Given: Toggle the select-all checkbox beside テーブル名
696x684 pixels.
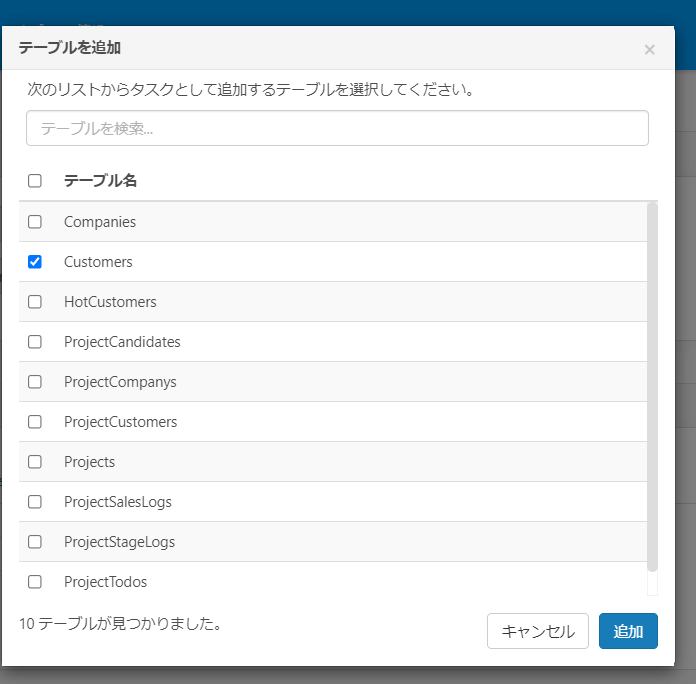Looking at the screenshot, I should tap(35, 181).
